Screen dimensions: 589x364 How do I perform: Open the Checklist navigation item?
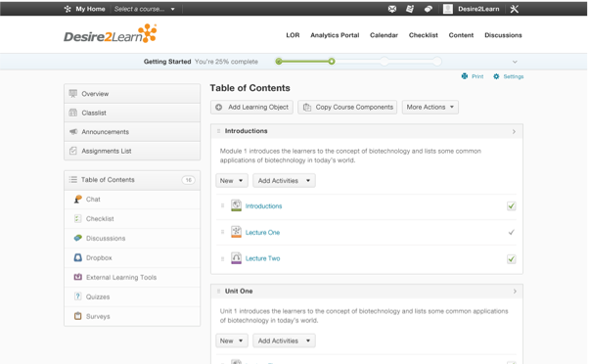[x=424, y=35]
